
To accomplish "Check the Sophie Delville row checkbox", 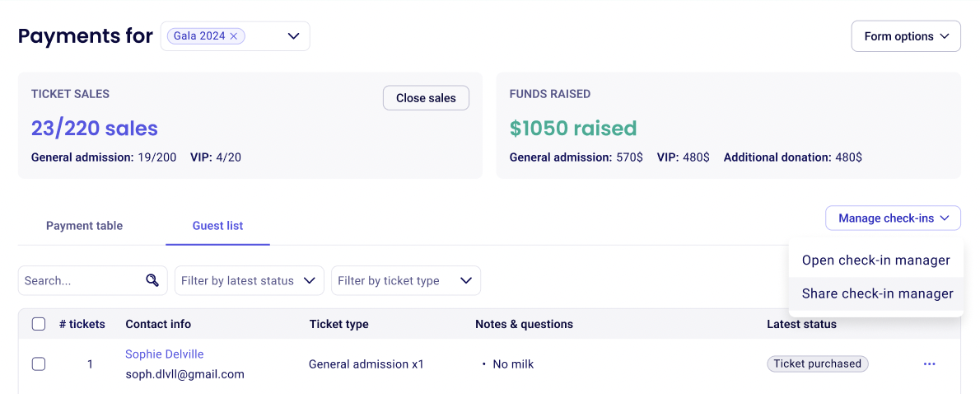I will (39, 364).
